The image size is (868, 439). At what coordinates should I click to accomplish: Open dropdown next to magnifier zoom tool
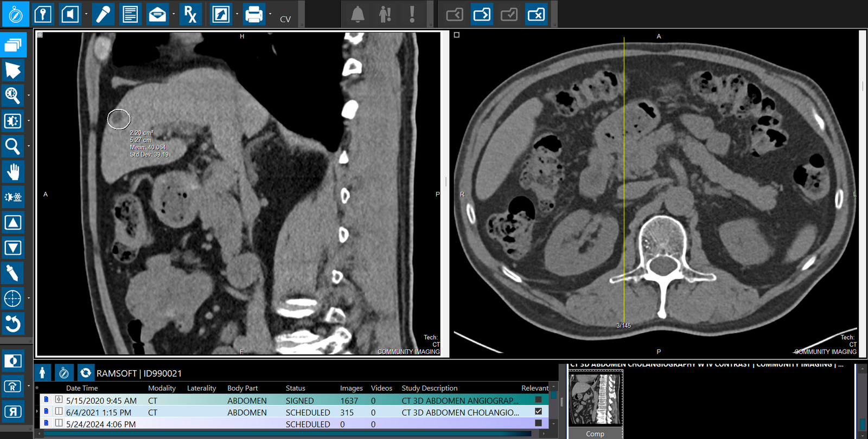pos(29,146)
